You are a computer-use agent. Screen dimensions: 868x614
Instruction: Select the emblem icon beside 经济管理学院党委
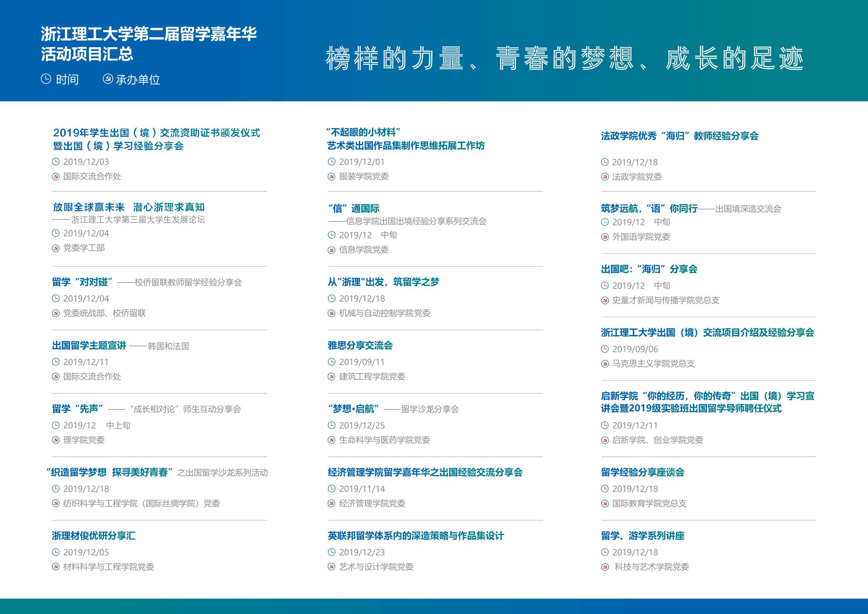click(331, 504)
